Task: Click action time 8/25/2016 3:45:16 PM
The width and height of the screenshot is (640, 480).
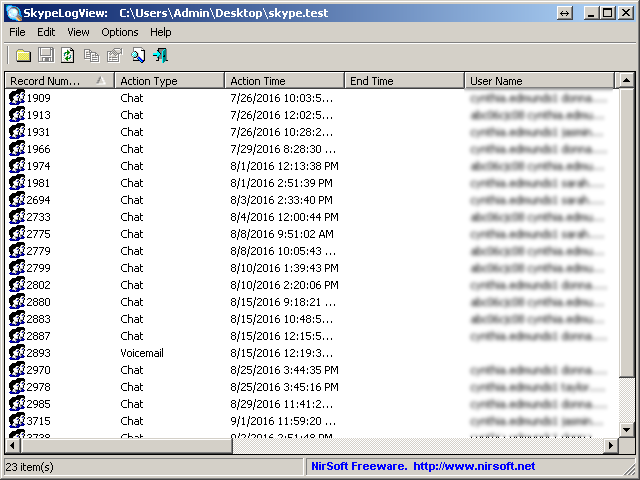Action: coord(284,387)
